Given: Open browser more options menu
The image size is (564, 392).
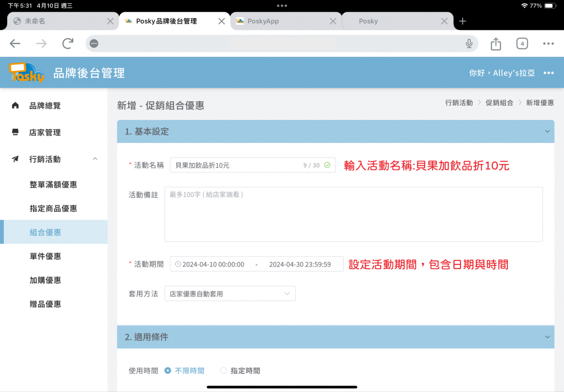Looking at the screenshot, I should 548,43.
